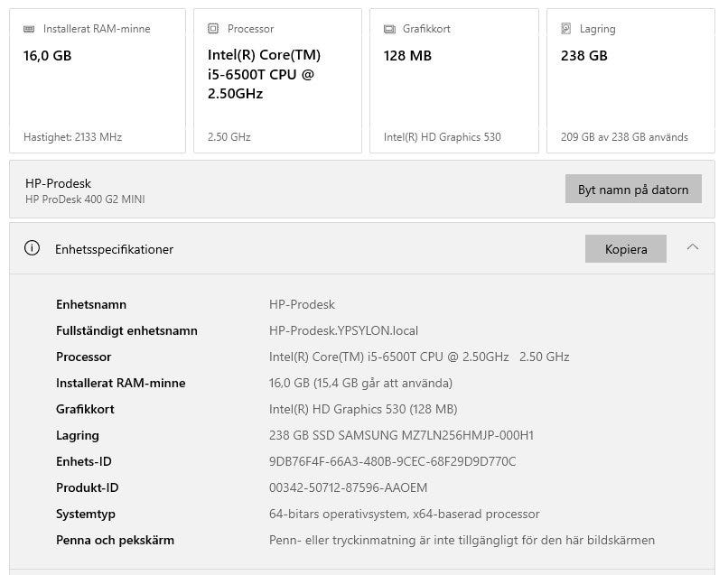Viewport: 728px width, 575px height.
Task: Click the Grafikkort card icon
Action: 389,29
